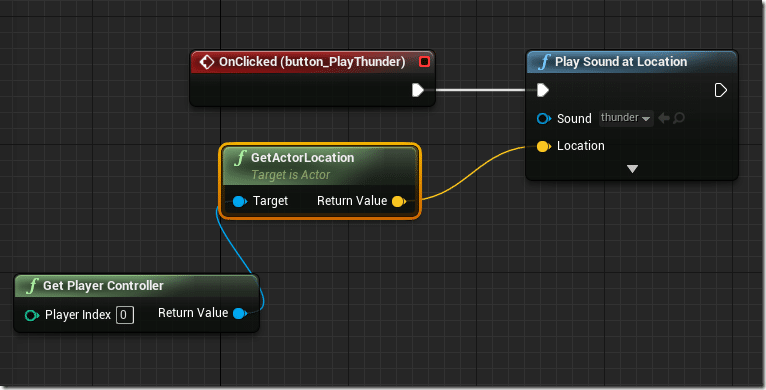The image size is (766, 390).
Task: Click the browse-to-asset magnifier icon
Action: [679, 118]
